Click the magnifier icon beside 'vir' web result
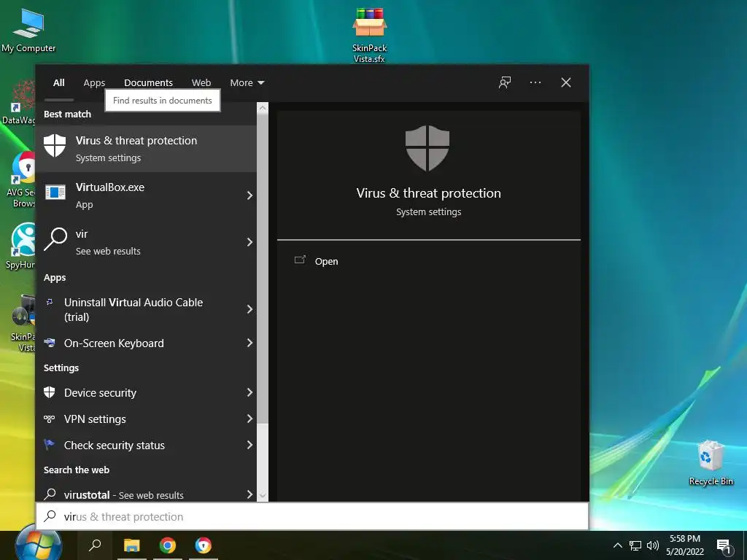This screenshot has width=747, height=560. [55, 239]
